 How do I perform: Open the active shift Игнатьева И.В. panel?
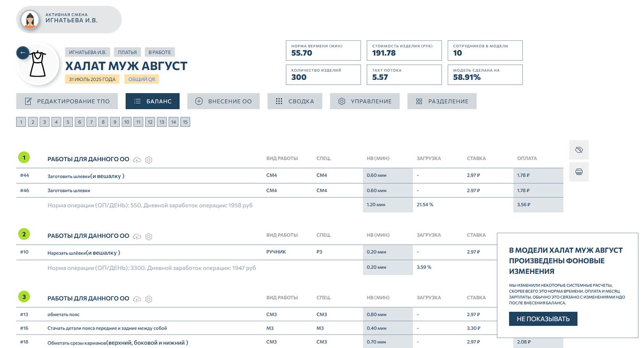(x=69, y=19)
